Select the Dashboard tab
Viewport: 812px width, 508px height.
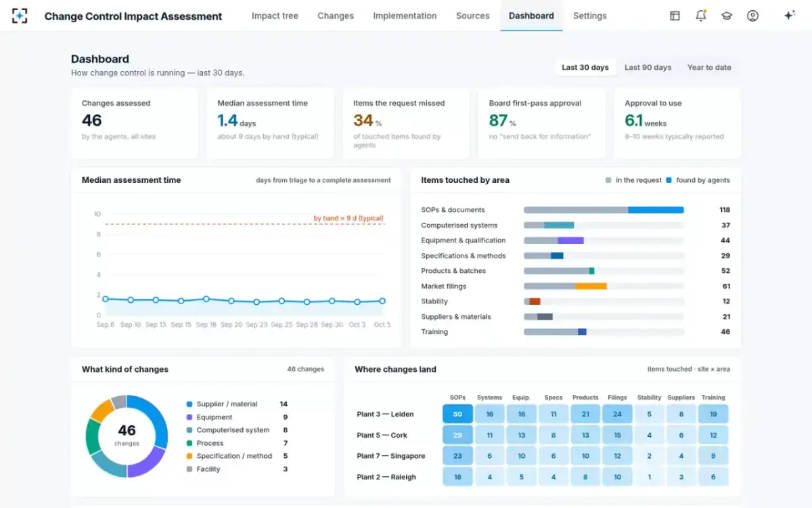click(531, 16)
